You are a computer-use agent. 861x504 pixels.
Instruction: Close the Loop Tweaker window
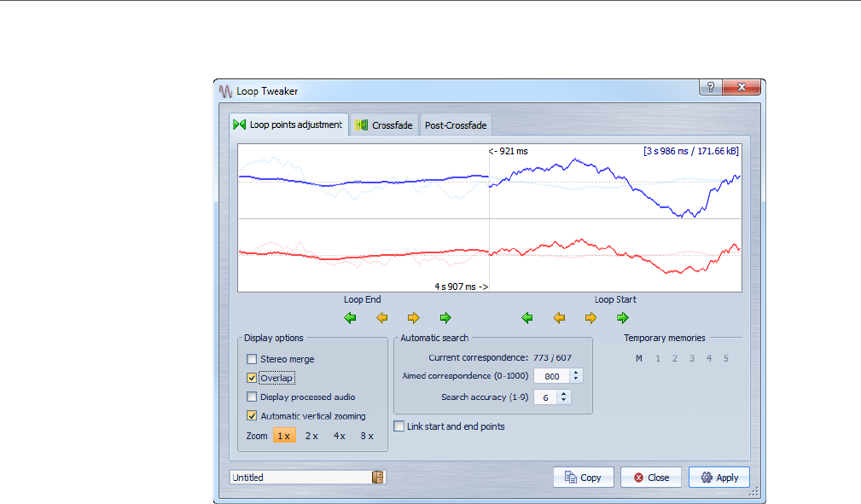coord(742,87)
